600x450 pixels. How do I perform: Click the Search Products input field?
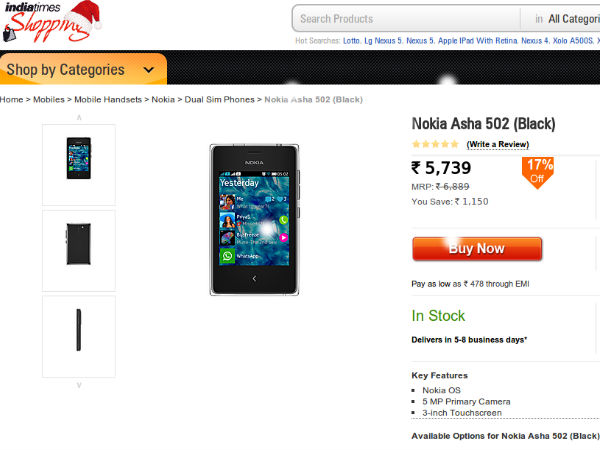(406, 18)
